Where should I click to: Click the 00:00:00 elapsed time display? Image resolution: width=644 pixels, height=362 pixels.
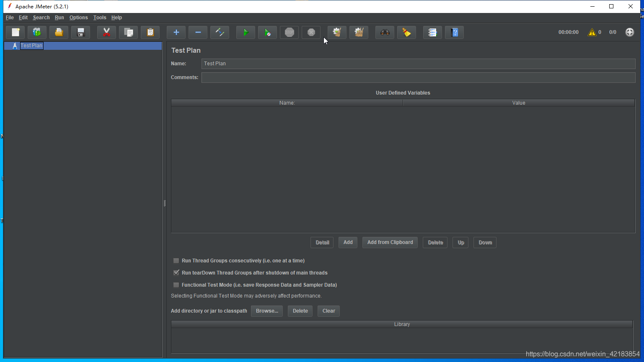point(569,32)
